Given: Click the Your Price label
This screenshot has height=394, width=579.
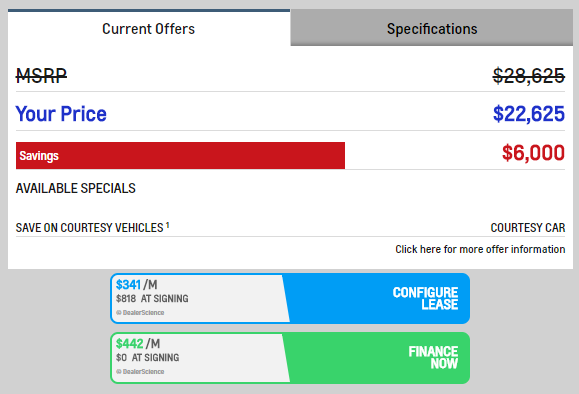Looking at the screenshot, I should (x=61, y=114).
